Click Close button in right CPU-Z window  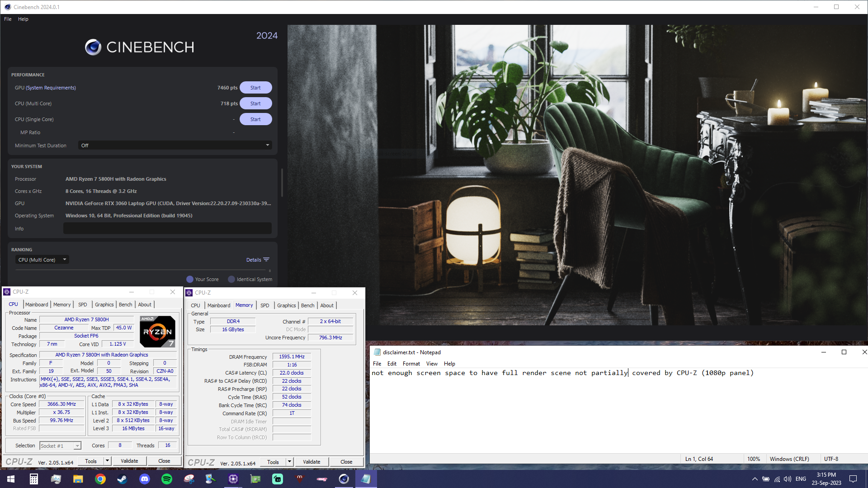346,462
